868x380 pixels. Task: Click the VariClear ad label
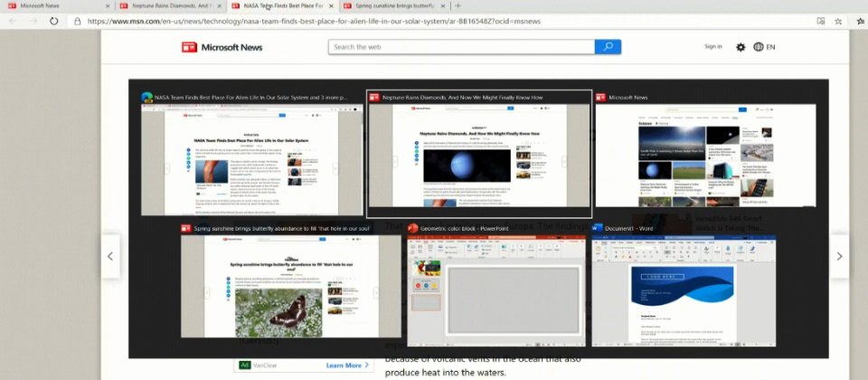[x=265, y=365]
